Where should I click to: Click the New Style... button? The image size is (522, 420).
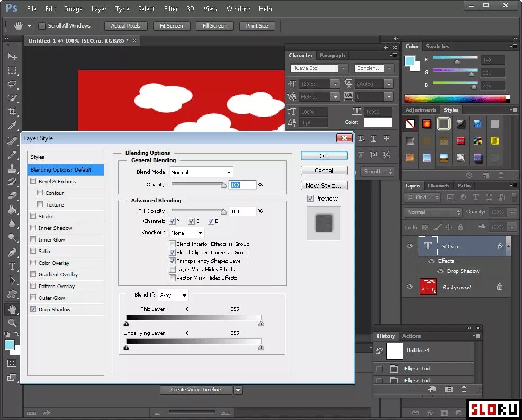pyautogui.click(x=324, y=185)
